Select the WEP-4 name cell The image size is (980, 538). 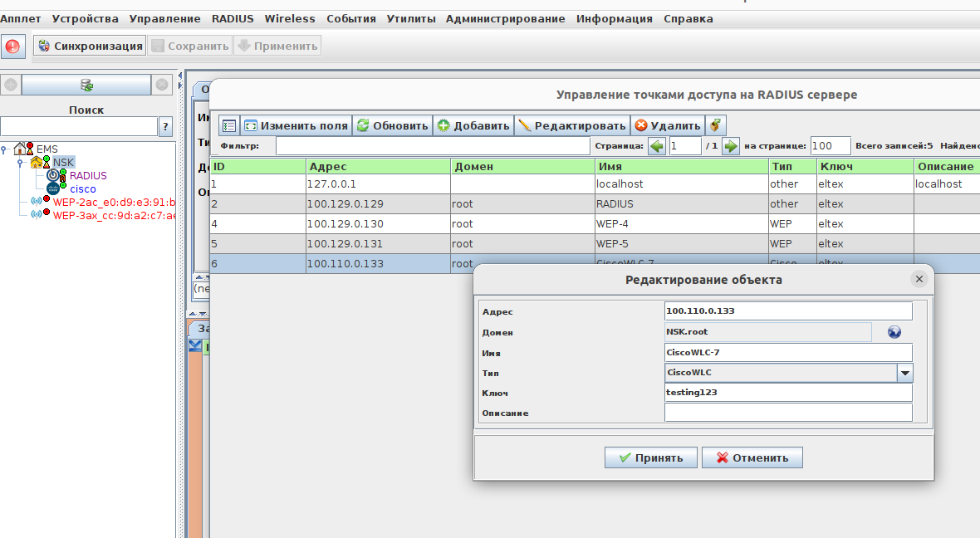coord(682,223)
